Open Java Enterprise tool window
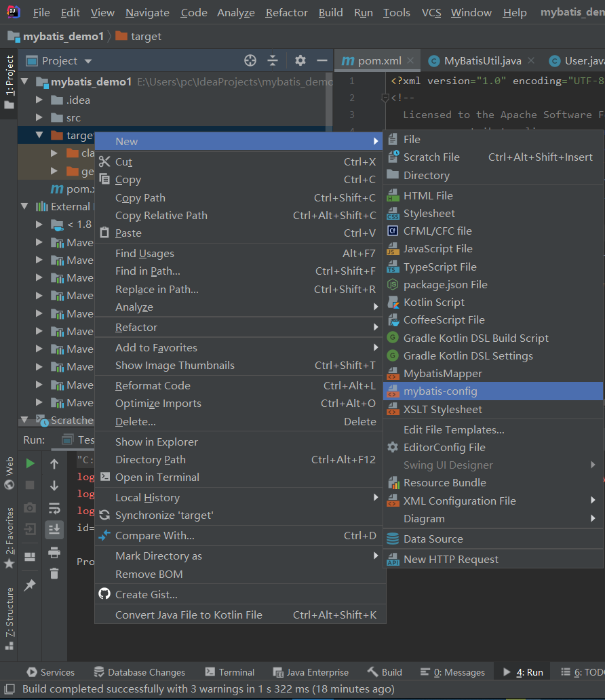The image size is (605, 700). click(311, 672)
